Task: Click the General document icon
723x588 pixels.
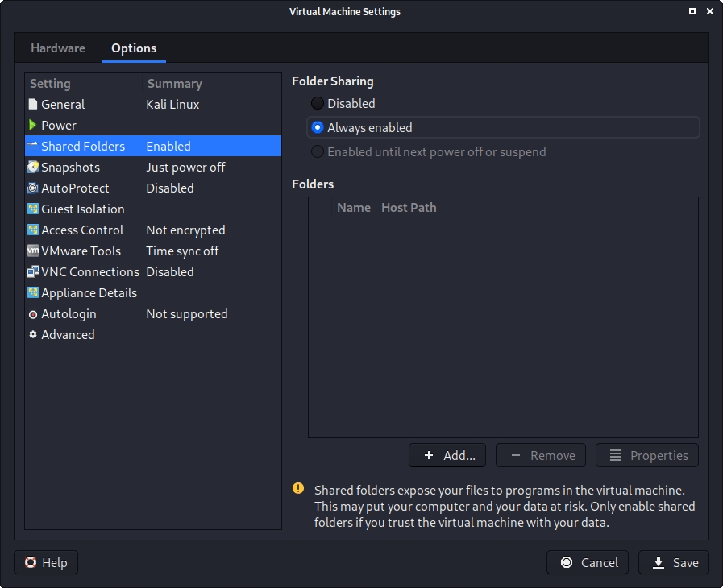Action: (33, 105)
